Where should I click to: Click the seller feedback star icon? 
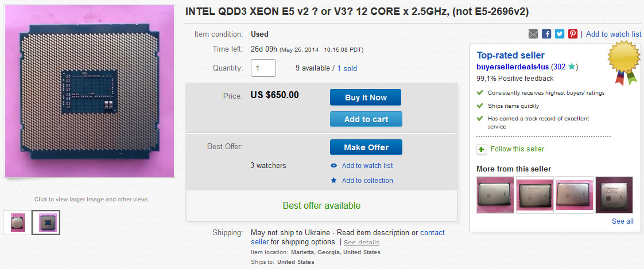click(x=571, y=67)
